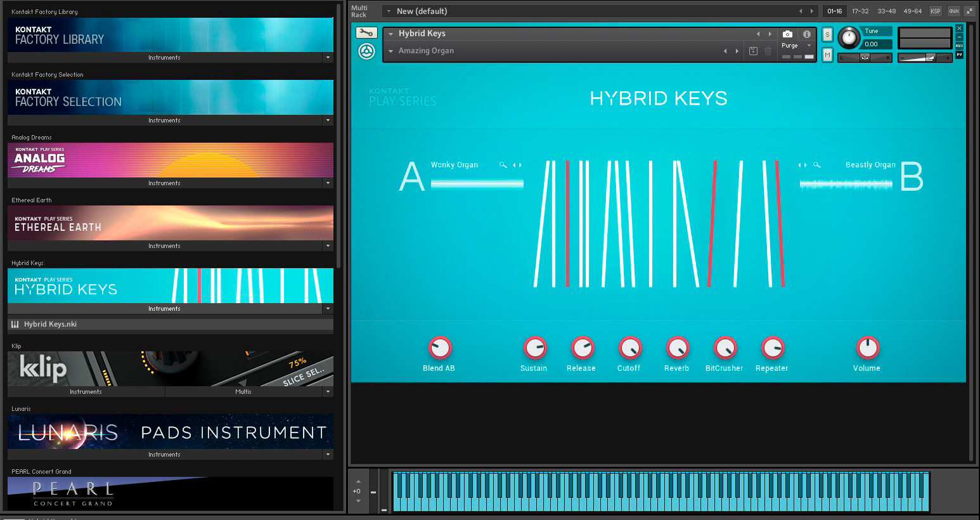Image resolution: width=980 pixels, height=520 pixels.
Task: Minimize the Hybrid Keys instrument header
Action: click(x=959, y=37)
